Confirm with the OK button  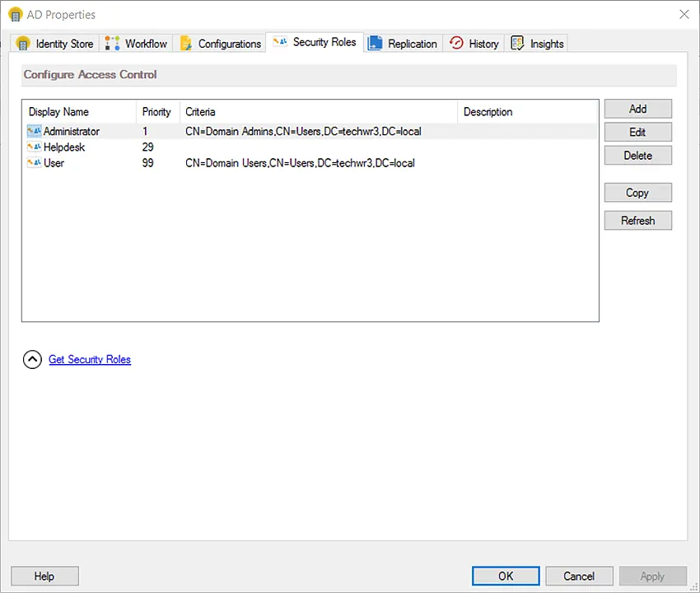(x=506, y=576)
